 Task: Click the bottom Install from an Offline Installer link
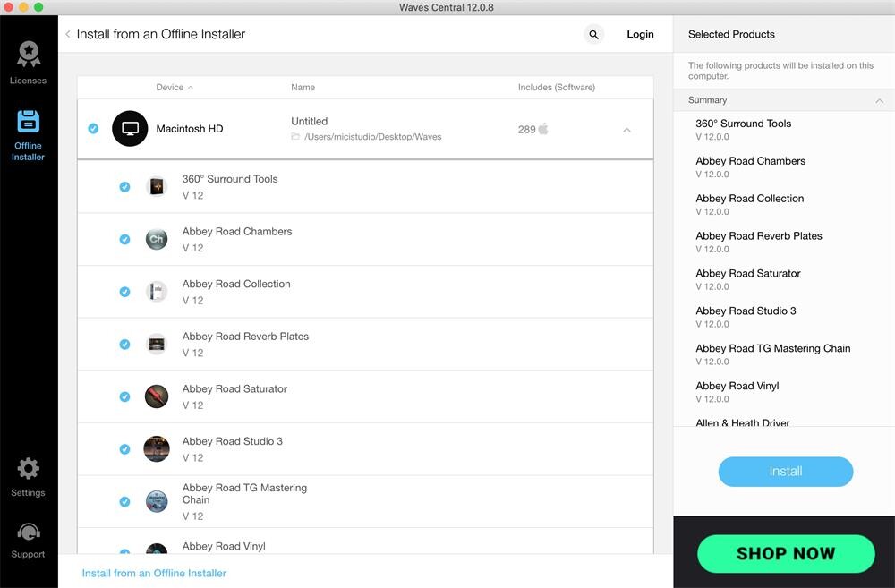pyautogui.click(x=154, y=573)
